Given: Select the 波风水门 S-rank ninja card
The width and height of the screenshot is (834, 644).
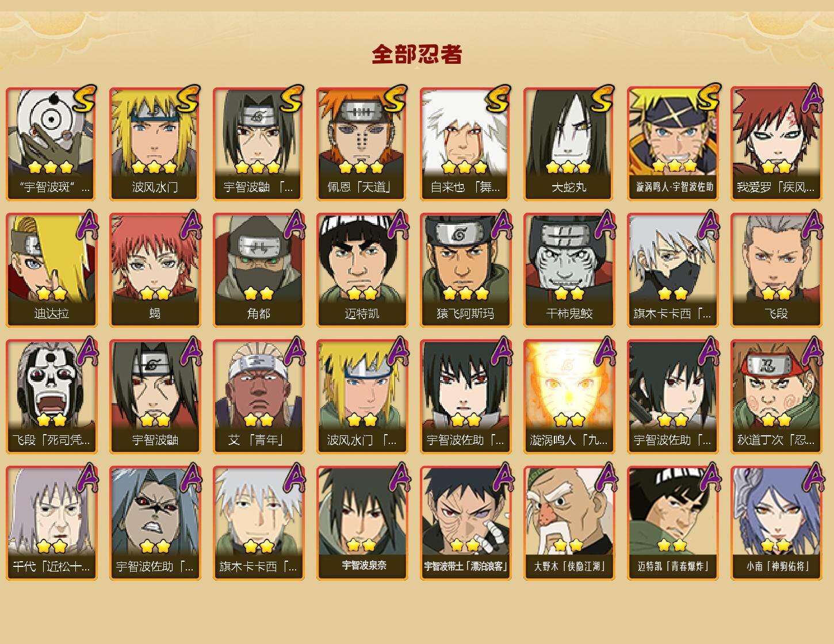Looking at the screenshot, I should tap(155, 144).
